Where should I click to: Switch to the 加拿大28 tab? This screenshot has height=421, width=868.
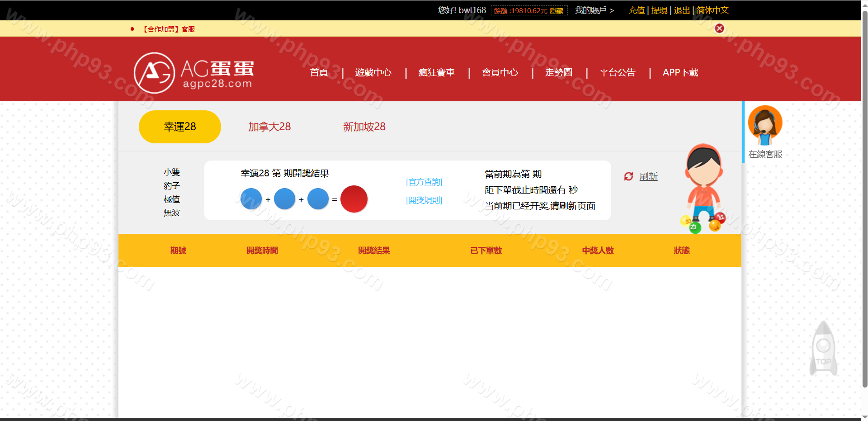pos(269,127)
